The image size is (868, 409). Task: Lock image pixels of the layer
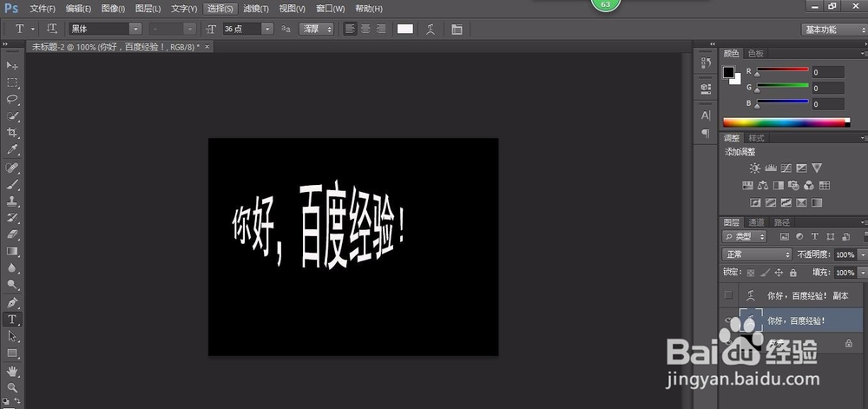(x=765, y=273)
